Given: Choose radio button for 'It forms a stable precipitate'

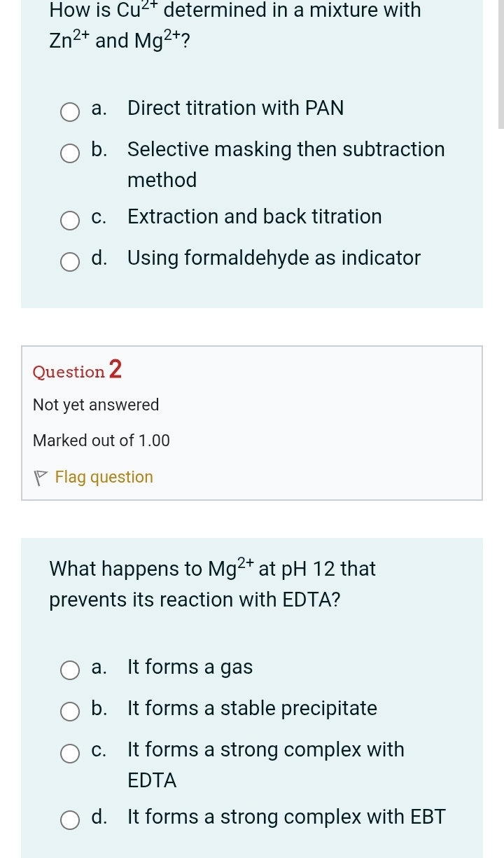Looking at the screenshot, I should (69, 711).
